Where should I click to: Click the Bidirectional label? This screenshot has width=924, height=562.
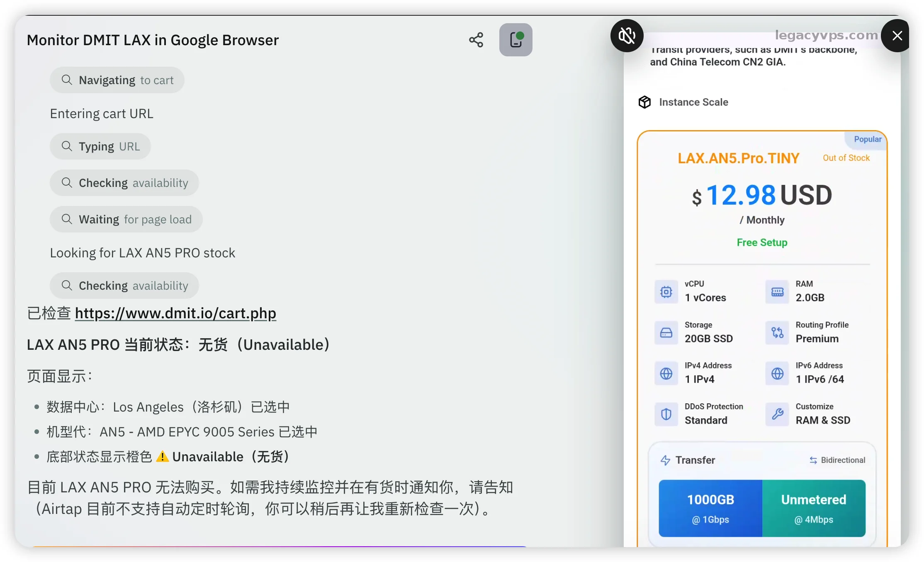[843, 460]
